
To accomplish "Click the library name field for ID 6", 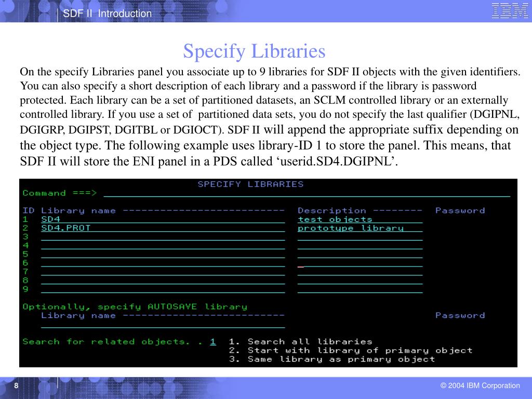I will point(163,263).
